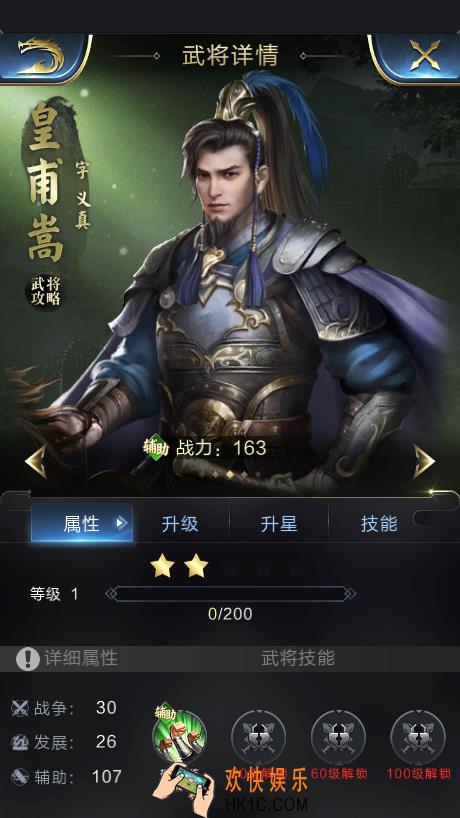Select the unlocked green support skill icon
This screenshot has width=460, height=818.
click(179, 737)
